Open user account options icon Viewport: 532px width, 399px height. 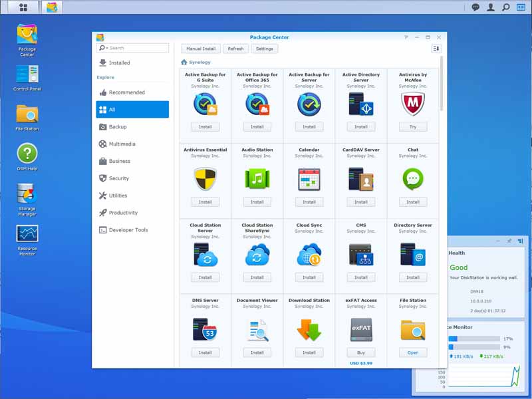pos(491,7)
